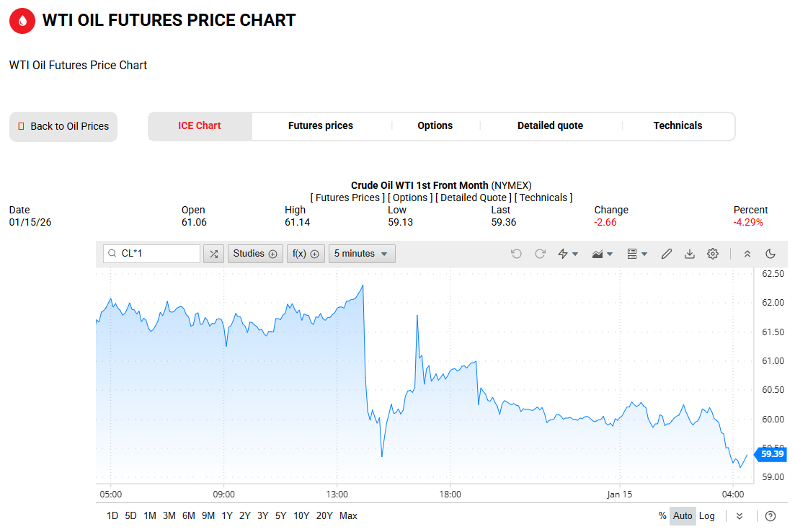This screenshot has width=795, height=532.
Task: Click the Detailed Quote bracket link
Action: [474, 198]
